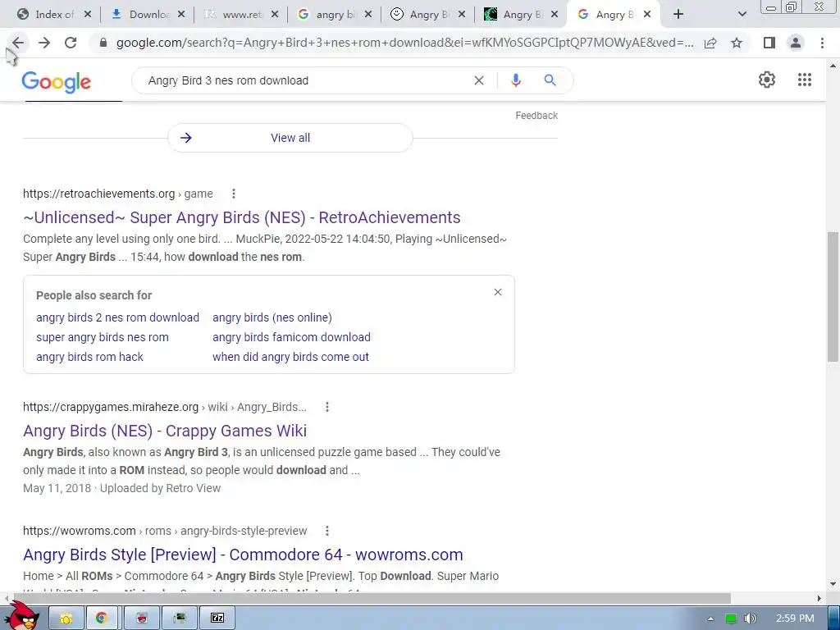Click the share page icon in address bar
Image resolution: width=840 pixels, height=630 pixels.
(x=710, y=43)
